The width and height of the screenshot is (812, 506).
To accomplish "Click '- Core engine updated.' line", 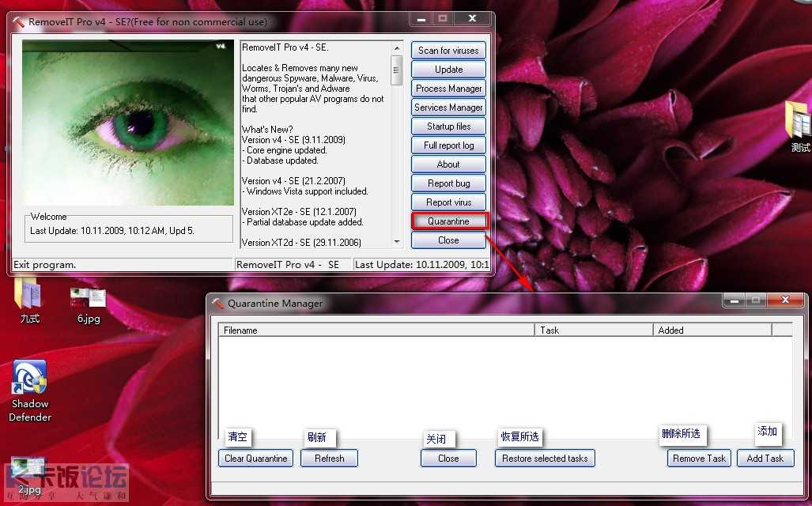I will click(x=285, y=150).
